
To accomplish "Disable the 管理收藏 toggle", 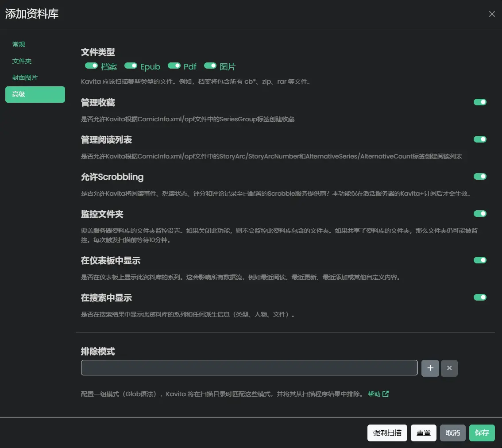I will tap(480, 102).
